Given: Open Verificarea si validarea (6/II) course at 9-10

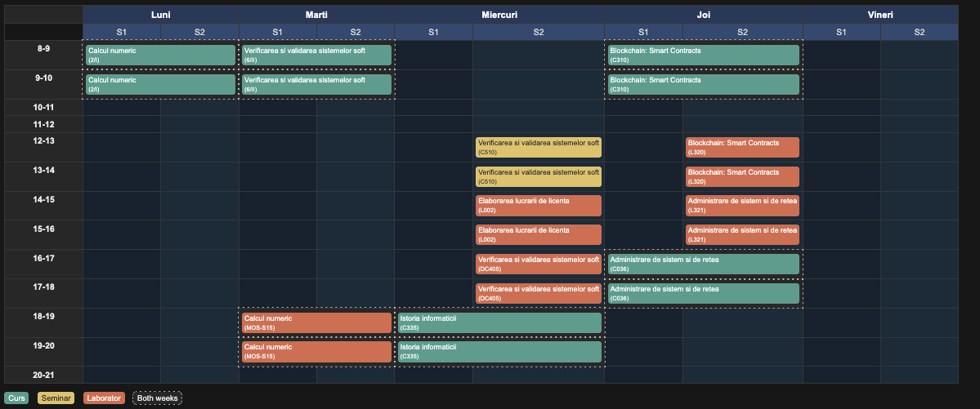Looking at the screenshot, I should click(317, 84).
